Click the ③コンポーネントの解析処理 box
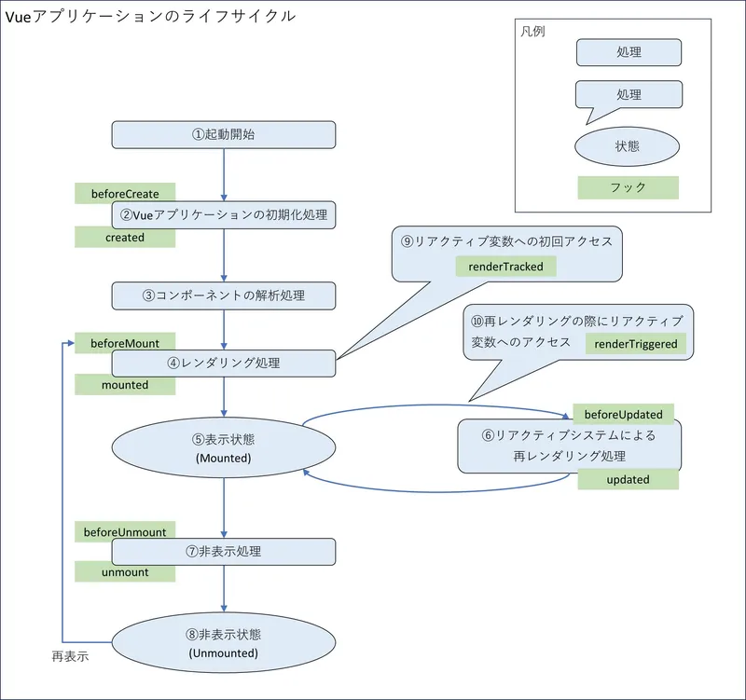Screen dimensions: 746x700 (223, 296)
